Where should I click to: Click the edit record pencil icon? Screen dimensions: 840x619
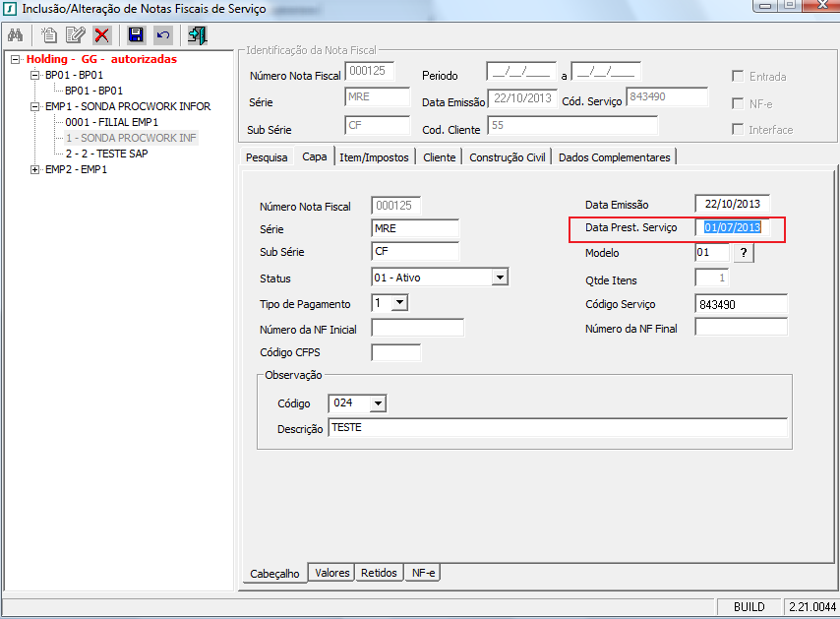tap(75, 35)
